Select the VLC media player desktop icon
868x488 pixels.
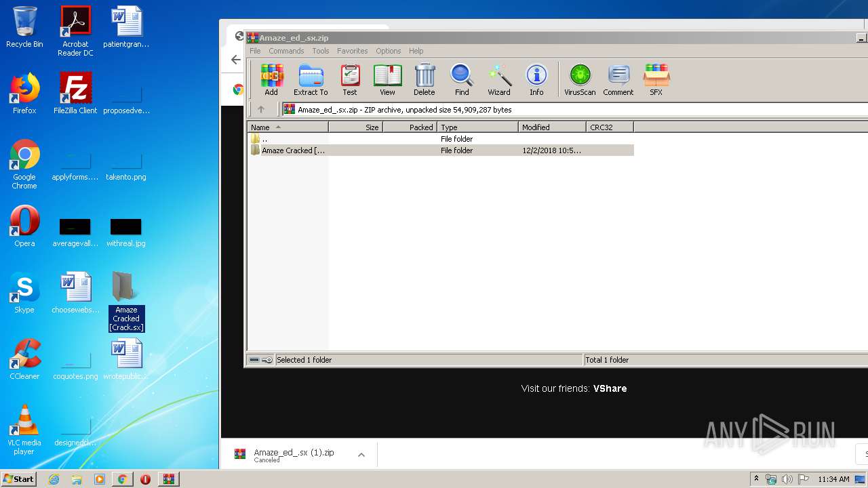pyautogui.click(x=24, y=430)
